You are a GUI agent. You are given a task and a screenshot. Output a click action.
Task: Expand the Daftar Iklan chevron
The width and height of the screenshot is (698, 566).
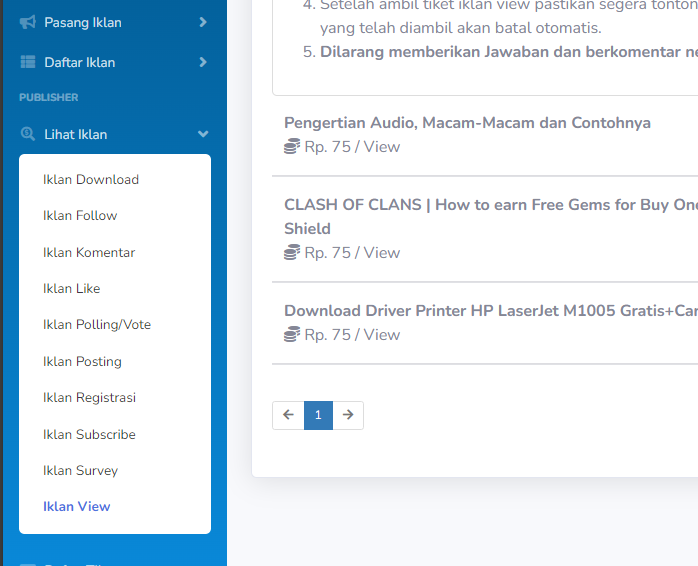(x=203, y=62)
